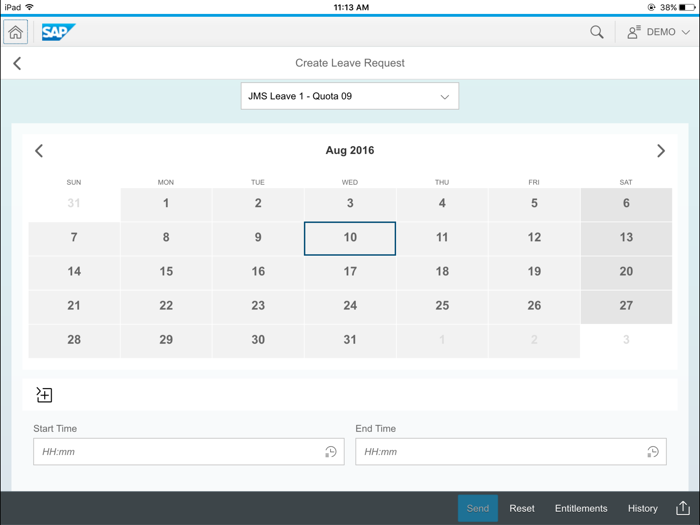Click the Reset button
Image resolution: width=700 pixels, height=525 pixels.
[522, 508]
